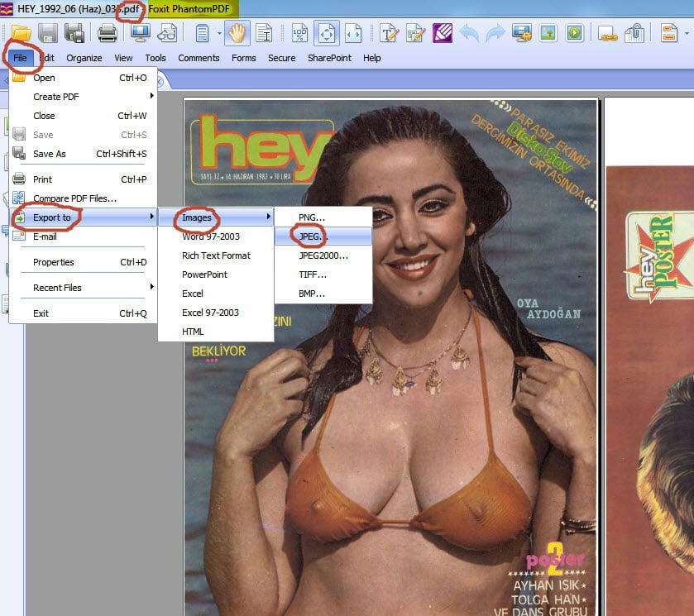Click the Undo arrow icon

click(x=469, y=33)
